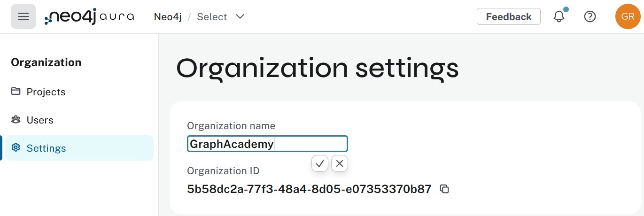Click the Settings gear icon in sidebar
Viewport: 644px width, 216px height.
click(x=16, y=148)
